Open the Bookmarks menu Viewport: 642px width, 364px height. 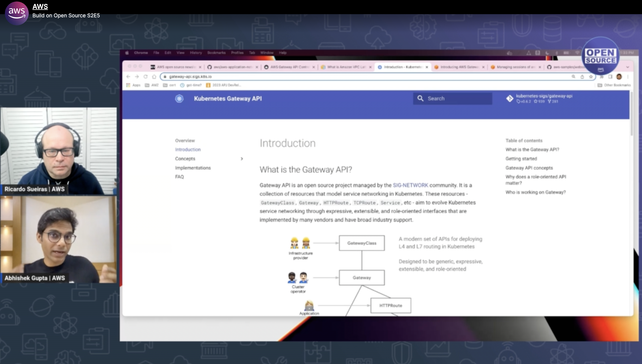(x=216, y=53)
